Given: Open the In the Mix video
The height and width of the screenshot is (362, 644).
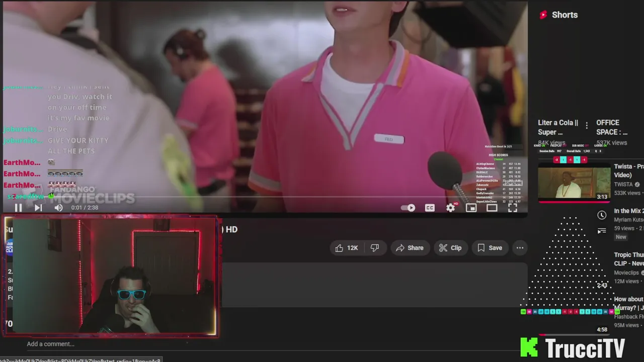Looking at the screenshot, I should tap(628, 211).
